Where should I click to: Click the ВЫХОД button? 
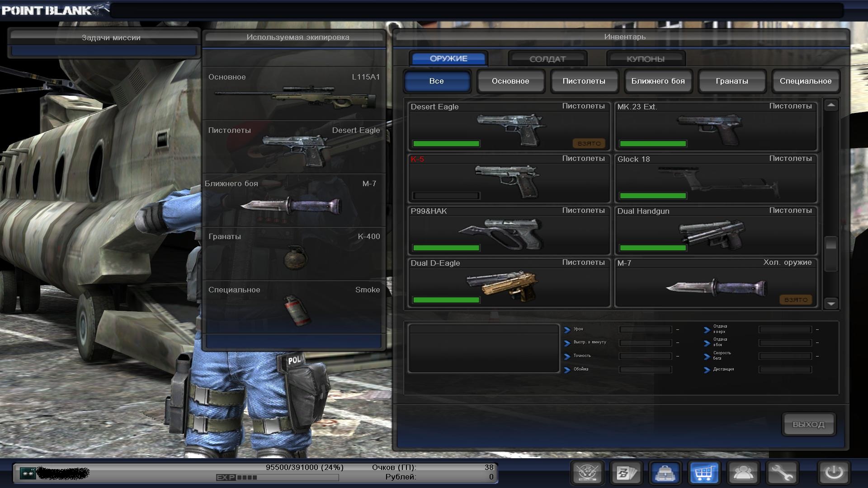coord(808,424)
